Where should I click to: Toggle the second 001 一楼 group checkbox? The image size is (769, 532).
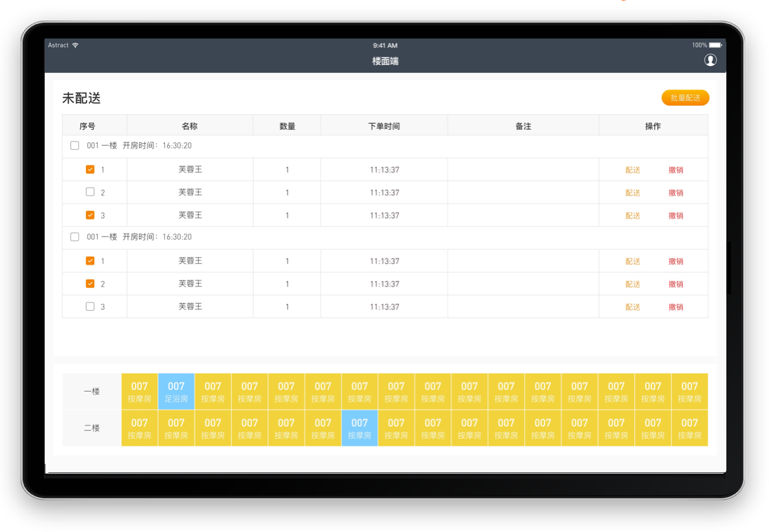[75, 237]
